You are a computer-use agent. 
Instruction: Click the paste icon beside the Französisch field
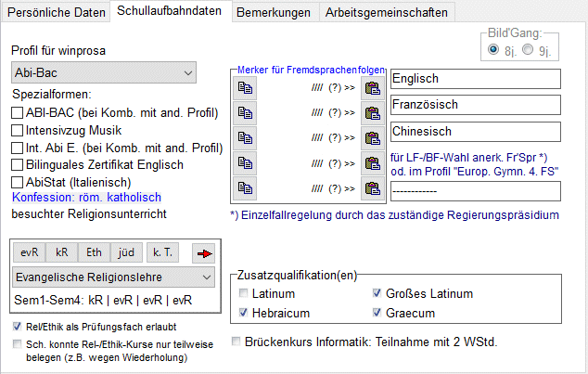372,113
